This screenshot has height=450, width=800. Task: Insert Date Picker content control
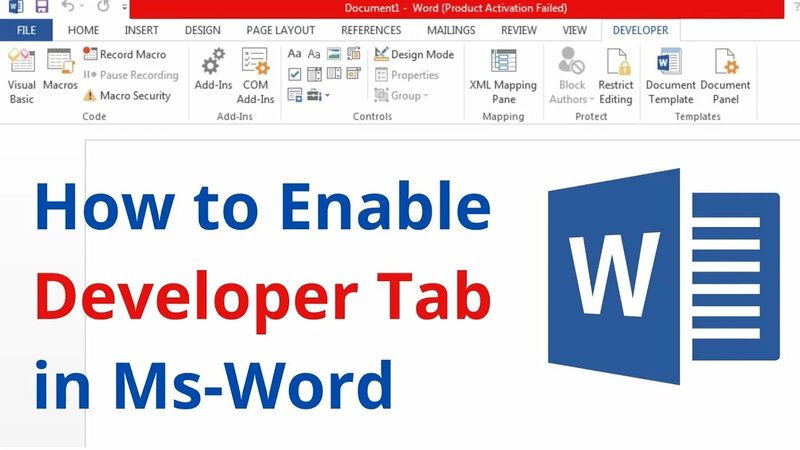click(354, 74)
